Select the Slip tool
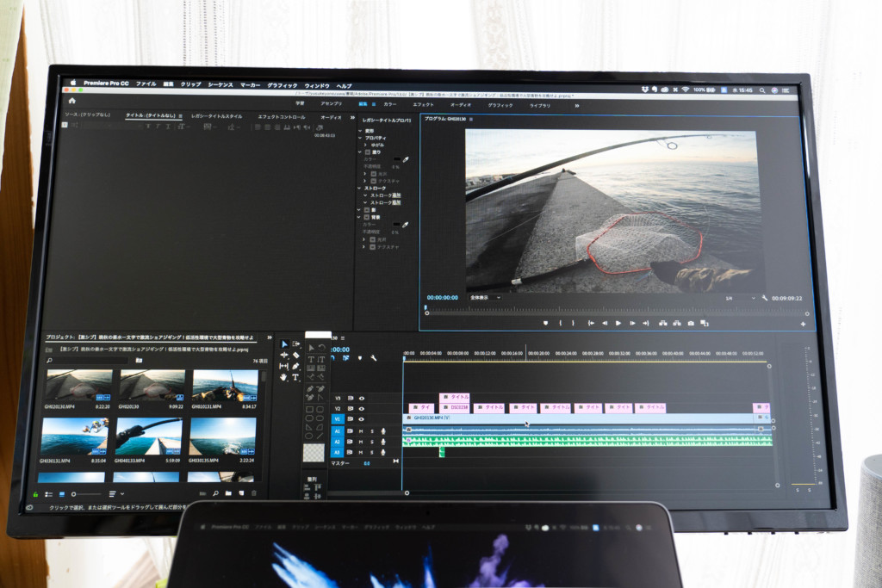 284,366
